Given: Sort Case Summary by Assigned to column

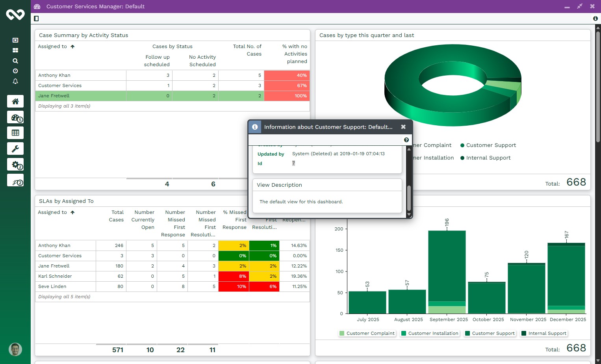Looking at the screenshot, I should coord(52,46).
